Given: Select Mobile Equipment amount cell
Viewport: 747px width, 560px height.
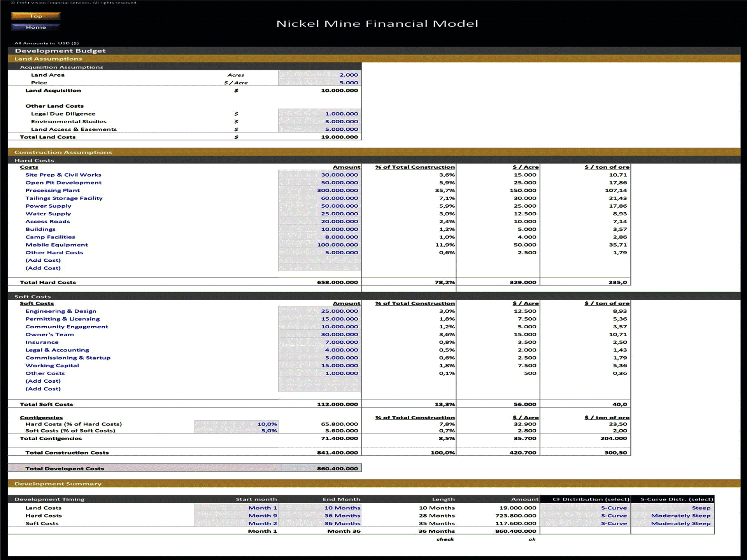Looking at the screenshot, I should 319,245.
